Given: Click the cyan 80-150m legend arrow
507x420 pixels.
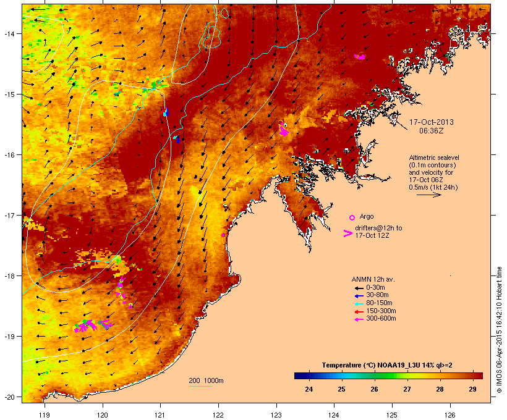Looking at the screenshot, I should [x=359, y=304].
